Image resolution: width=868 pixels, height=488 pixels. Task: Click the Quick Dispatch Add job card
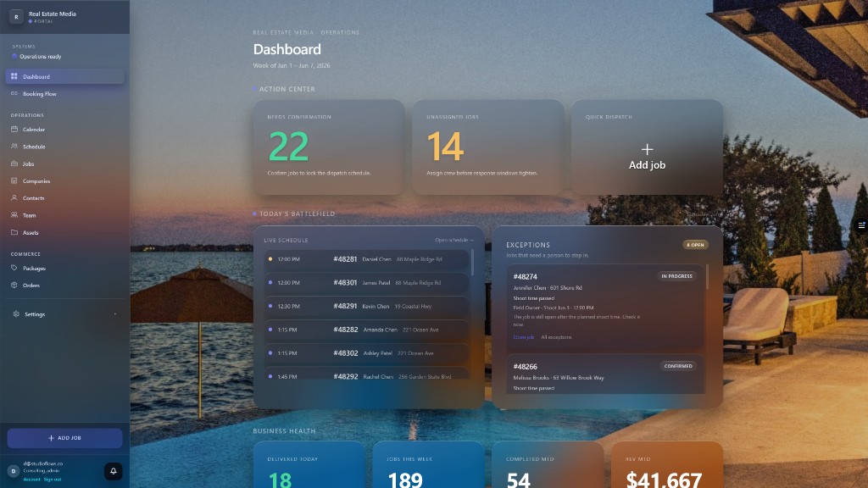(647, 147)
